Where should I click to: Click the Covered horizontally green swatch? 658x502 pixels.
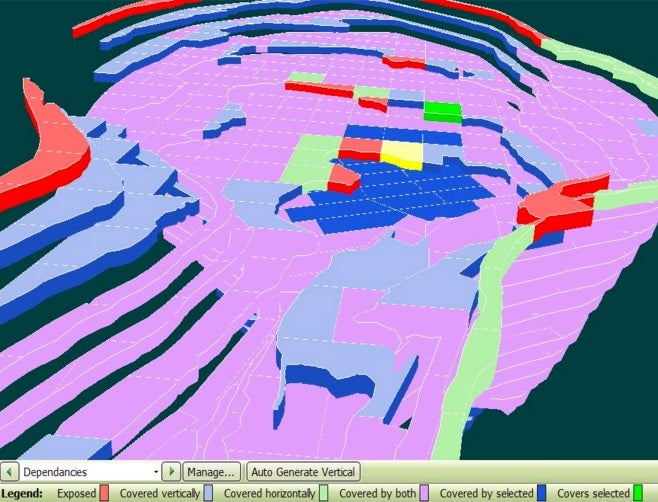click(x=323, y=493)
